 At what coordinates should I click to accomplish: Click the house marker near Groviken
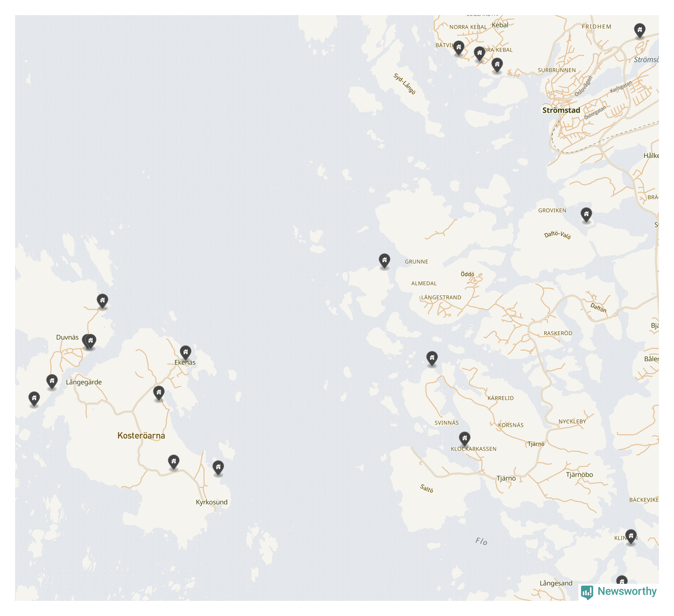pos(586,214)
